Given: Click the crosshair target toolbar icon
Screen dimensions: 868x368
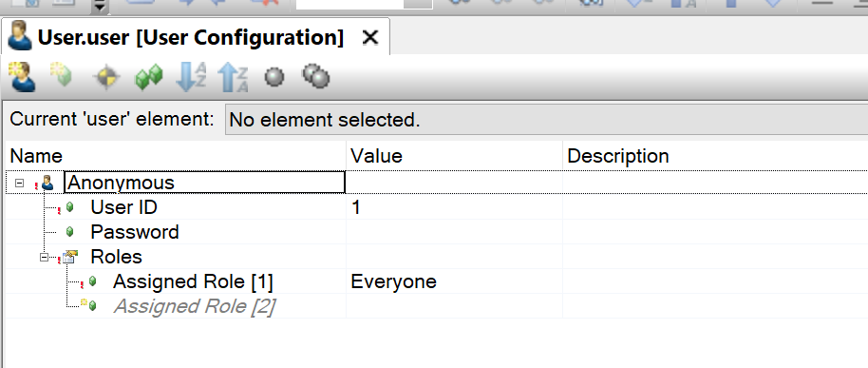Looking at the screenshot, I should coord(106,77).
